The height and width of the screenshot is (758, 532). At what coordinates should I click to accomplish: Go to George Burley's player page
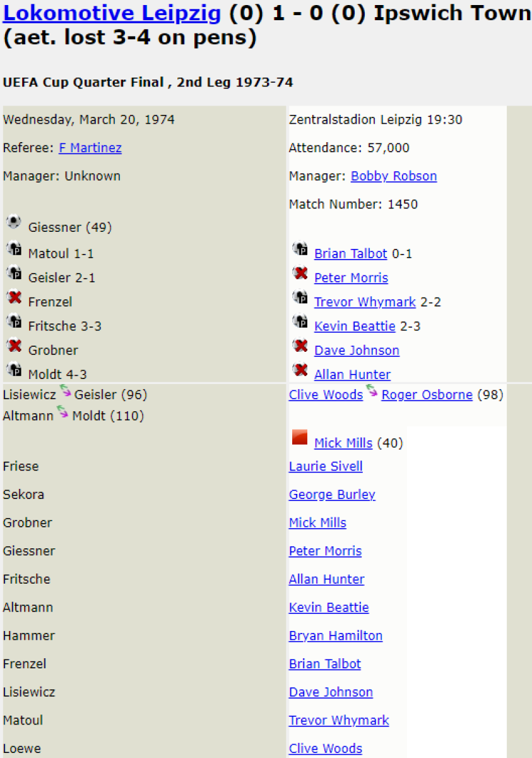coord(332,495)
